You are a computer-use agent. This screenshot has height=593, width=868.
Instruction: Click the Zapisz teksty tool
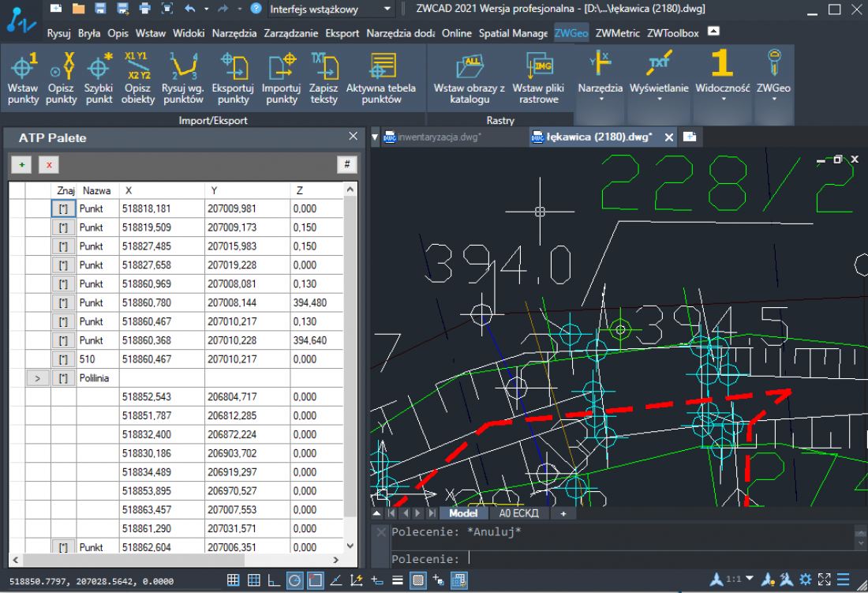tap(324, 79)
